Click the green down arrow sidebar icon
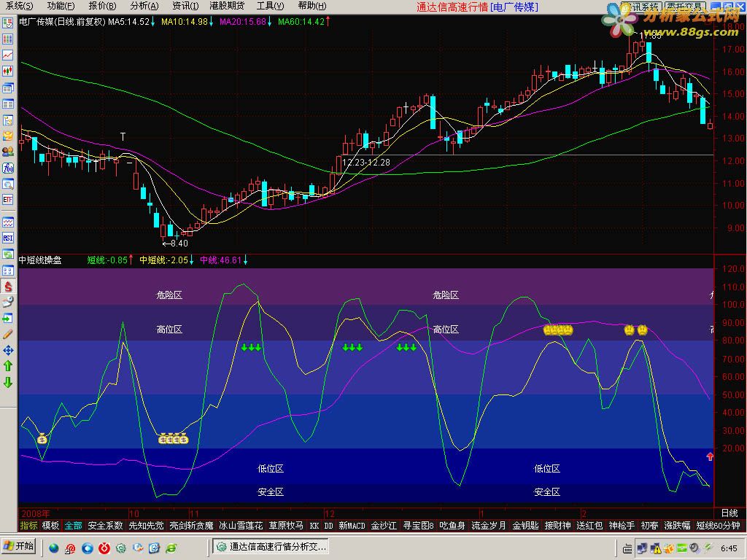 [7, 382]
